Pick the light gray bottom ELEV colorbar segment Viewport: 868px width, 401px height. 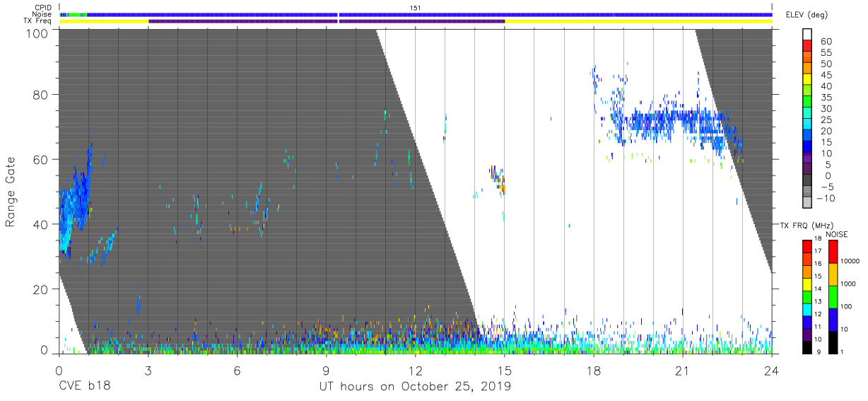pos(807,202)
